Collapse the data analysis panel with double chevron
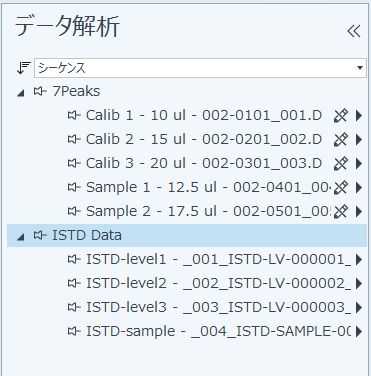Image resolution: width=371 pixels, height=376 pixels. 354,31
